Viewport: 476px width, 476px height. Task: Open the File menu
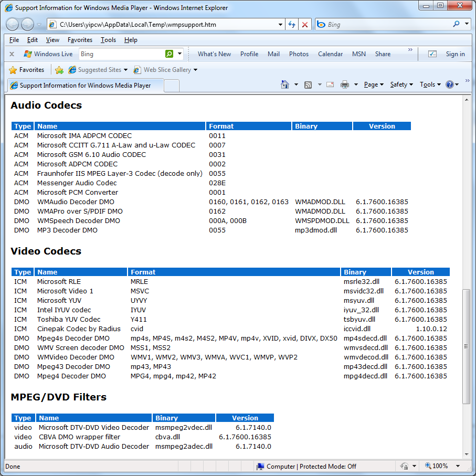pos(14,40)
